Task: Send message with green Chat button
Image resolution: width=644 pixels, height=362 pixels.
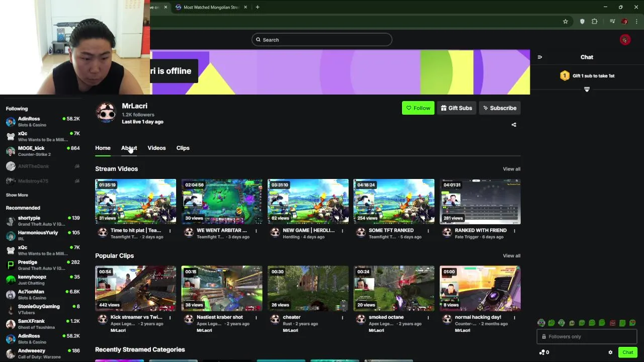Action: tap(627, 352)
